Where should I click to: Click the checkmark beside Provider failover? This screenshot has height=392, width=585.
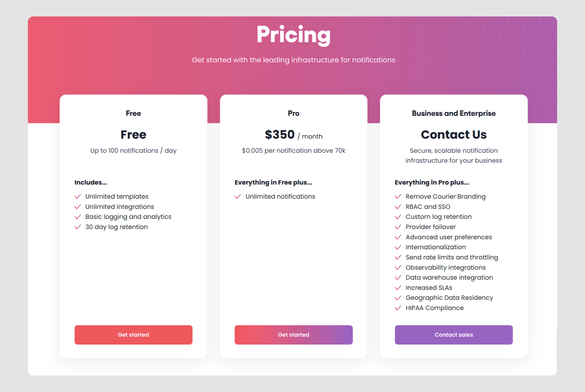click(398, 227)
